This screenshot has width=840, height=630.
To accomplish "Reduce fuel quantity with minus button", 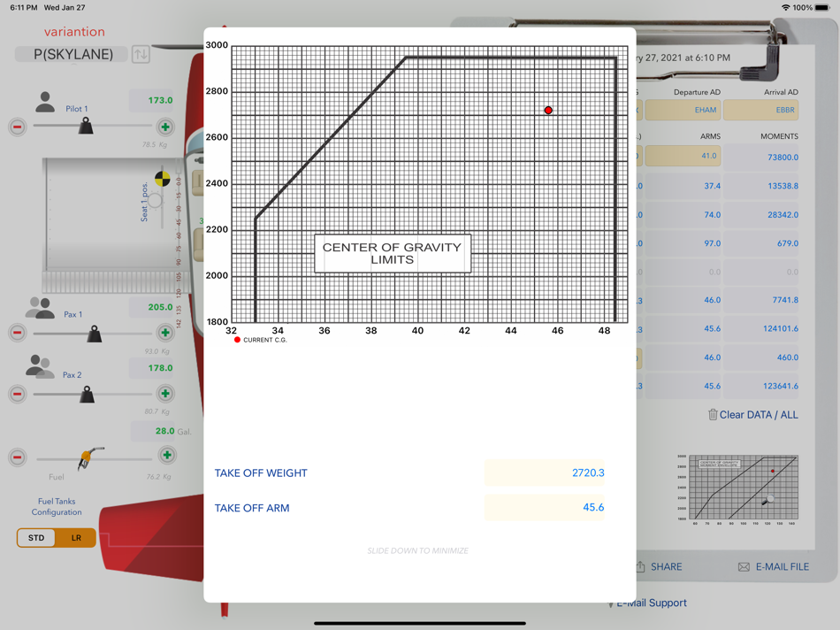I will point(17,457).
